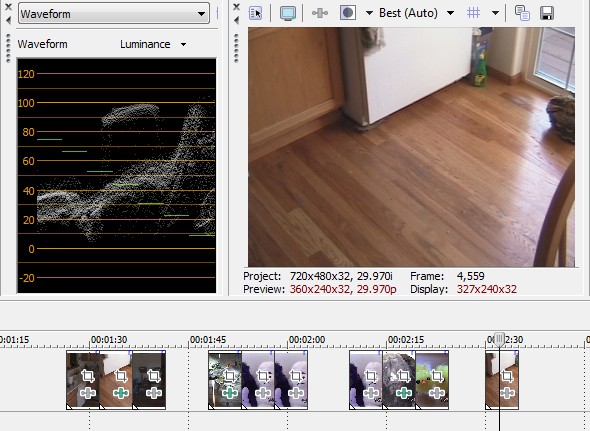Open Best (Auto) preview quality dropdown
This screenshot has height=431, width=590.
coord(415,13)
